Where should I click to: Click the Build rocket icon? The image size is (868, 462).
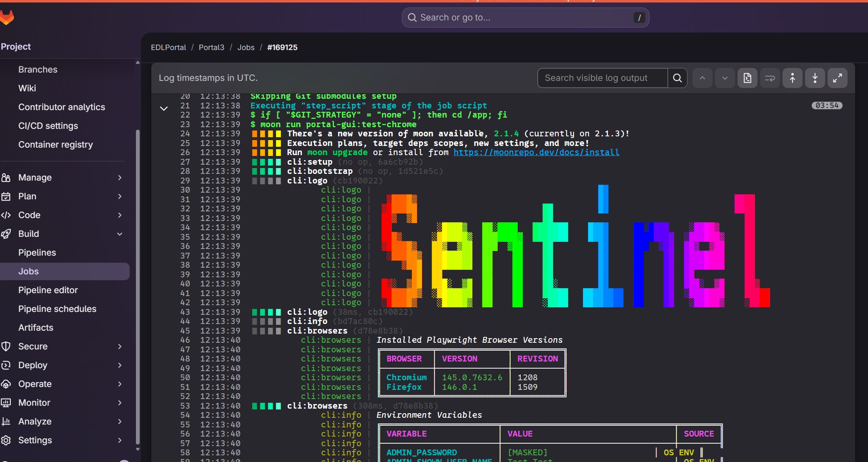click(x=6, y=234)
